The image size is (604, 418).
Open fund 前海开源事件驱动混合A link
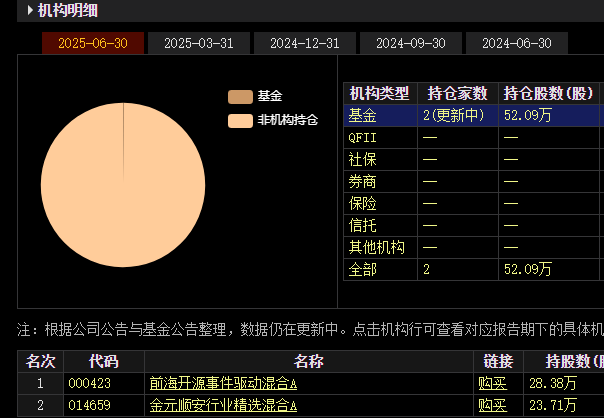223,383
